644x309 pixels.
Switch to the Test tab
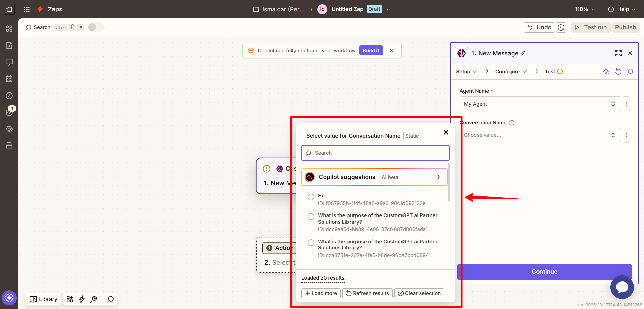(554, 72)
